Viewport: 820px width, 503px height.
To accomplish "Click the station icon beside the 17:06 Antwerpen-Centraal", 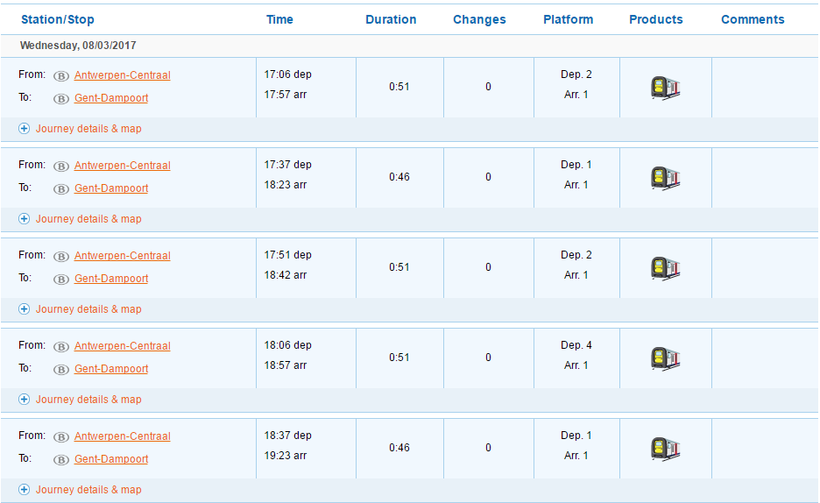I will point(61,76).
